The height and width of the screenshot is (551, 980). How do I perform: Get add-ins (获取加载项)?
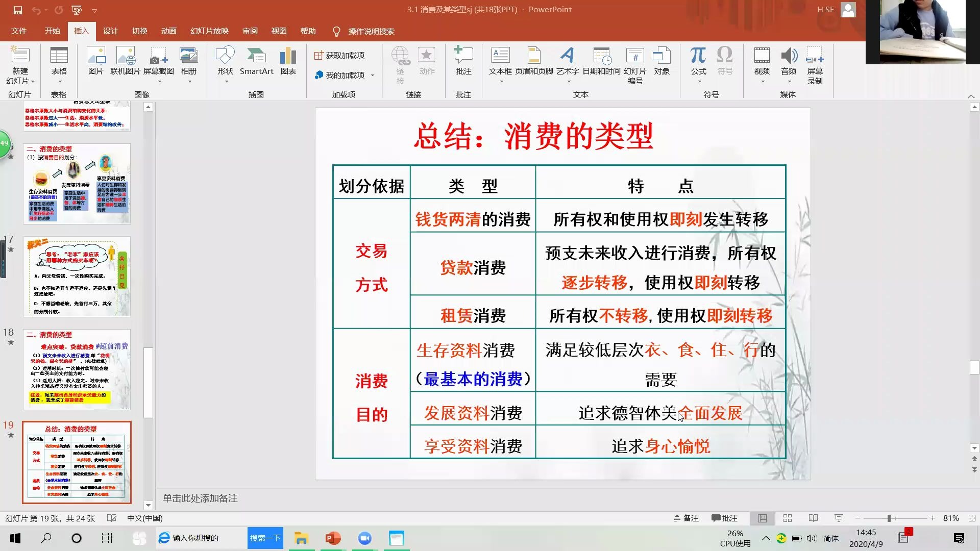[339, 55]
